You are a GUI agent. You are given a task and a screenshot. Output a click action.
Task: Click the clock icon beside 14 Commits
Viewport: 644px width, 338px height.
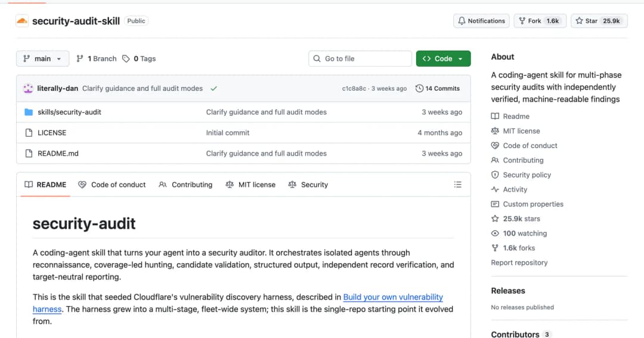tap(419, 88)
